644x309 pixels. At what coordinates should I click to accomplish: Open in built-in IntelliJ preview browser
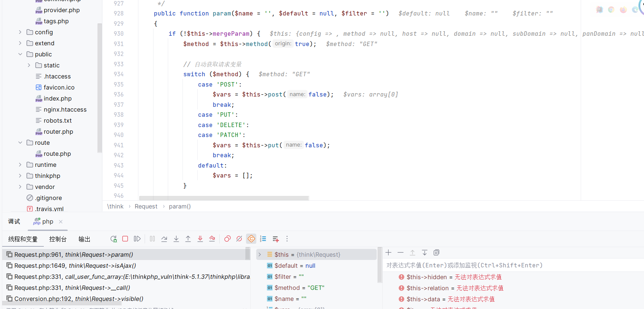tap(599, 10)
